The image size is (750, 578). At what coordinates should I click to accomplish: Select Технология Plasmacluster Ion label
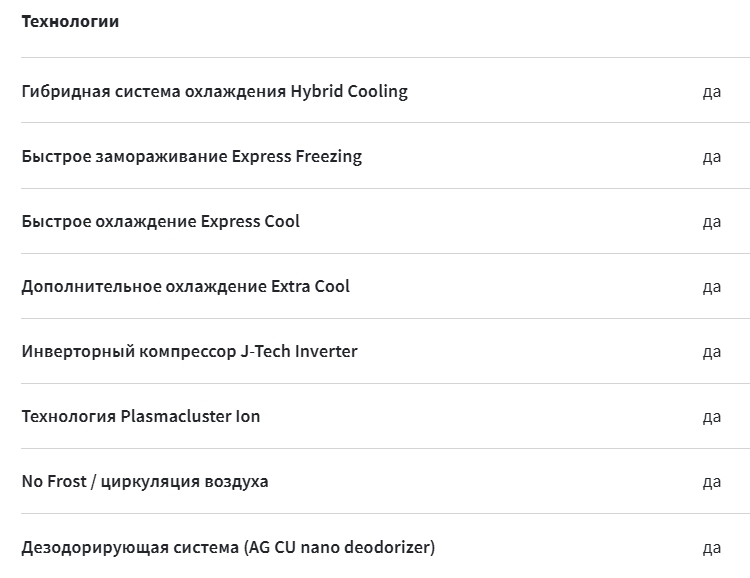click(x=141, y=416)
